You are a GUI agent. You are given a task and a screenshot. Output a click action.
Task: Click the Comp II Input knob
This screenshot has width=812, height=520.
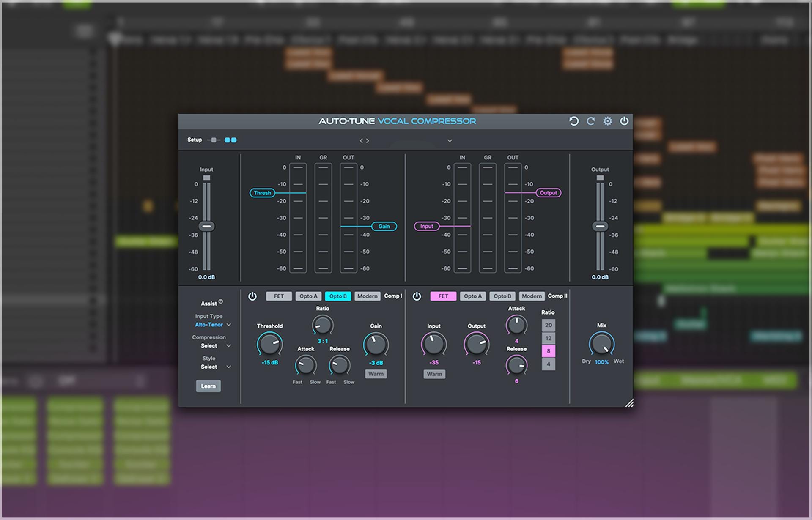pos(434,344)
